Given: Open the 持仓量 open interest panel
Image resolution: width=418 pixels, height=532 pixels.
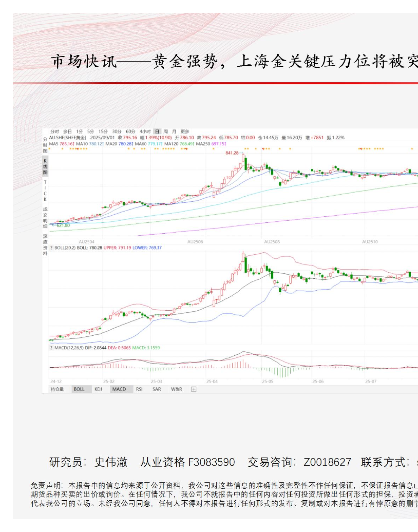Looking at the screenshot, I should [x=57, y=389].
